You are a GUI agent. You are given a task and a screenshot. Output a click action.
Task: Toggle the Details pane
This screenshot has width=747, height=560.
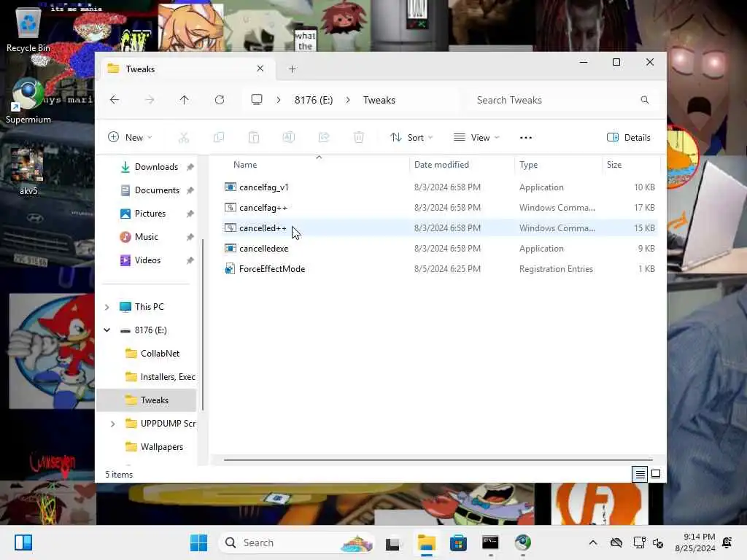pos(628,138)
